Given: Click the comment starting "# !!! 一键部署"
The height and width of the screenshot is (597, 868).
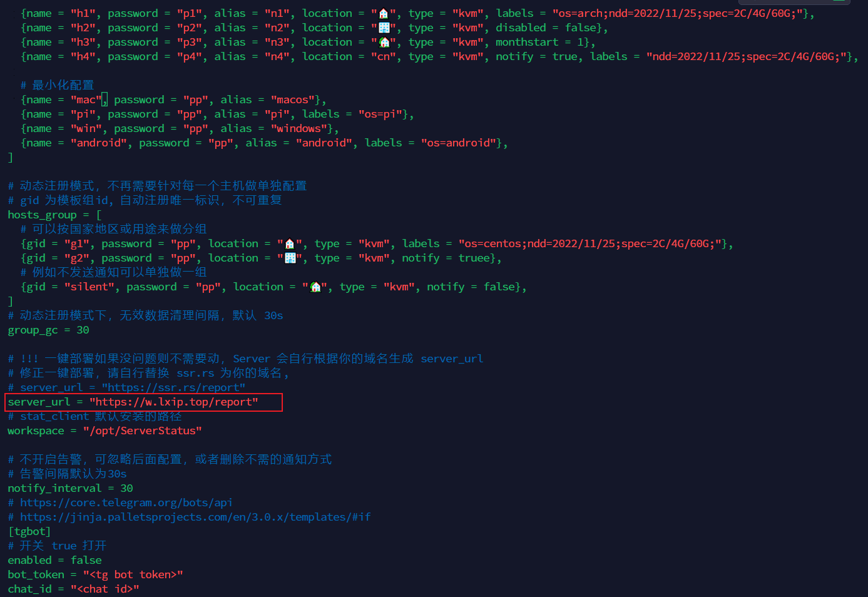Looking at the screenshot, I should pos(245,359).
